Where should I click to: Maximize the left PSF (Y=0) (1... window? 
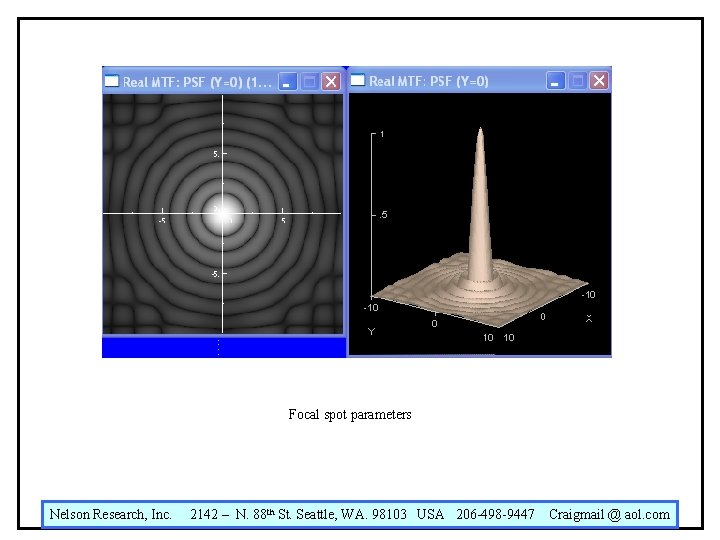[309, 82]
